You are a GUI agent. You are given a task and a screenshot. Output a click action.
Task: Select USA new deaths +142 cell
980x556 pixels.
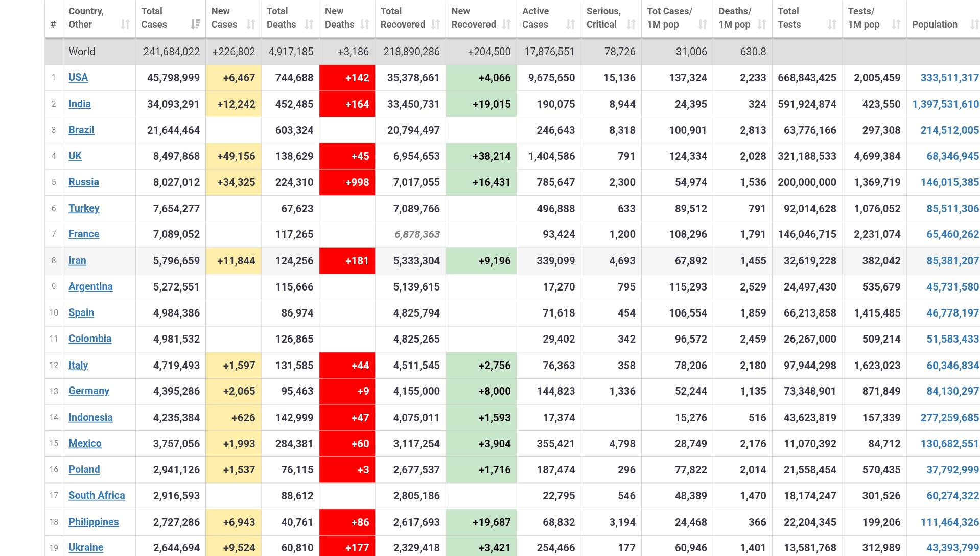347,78
